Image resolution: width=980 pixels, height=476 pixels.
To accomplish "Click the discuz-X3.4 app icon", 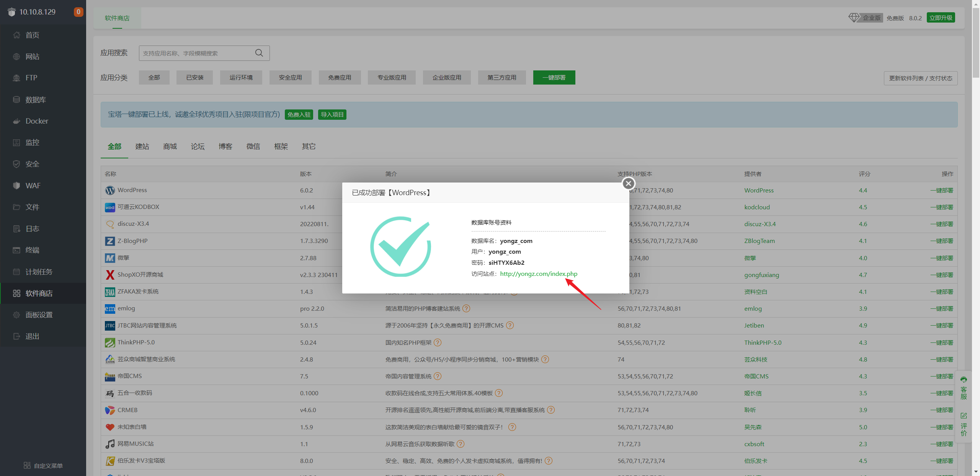I will coord(110,224).
